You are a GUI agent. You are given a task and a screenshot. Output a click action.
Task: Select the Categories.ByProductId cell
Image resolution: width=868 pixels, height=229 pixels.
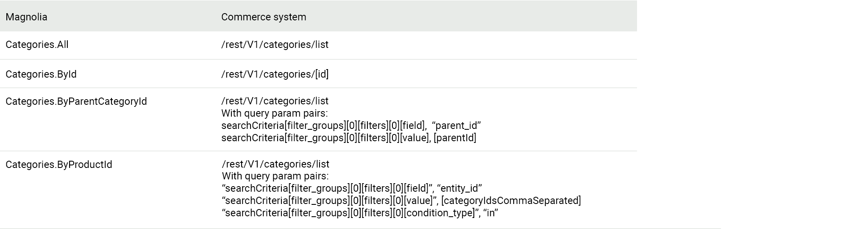pyautogui.click(x=59, y=165)
